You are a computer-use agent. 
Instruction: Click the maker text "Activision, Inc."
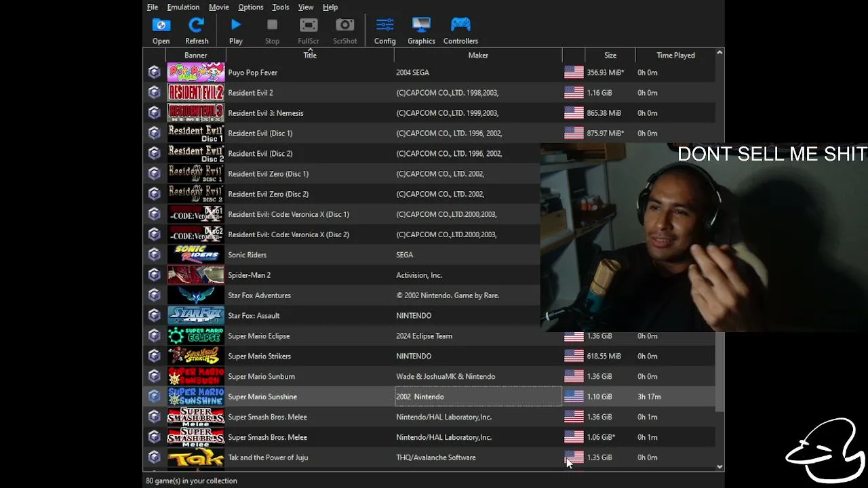tap(419, 275)
